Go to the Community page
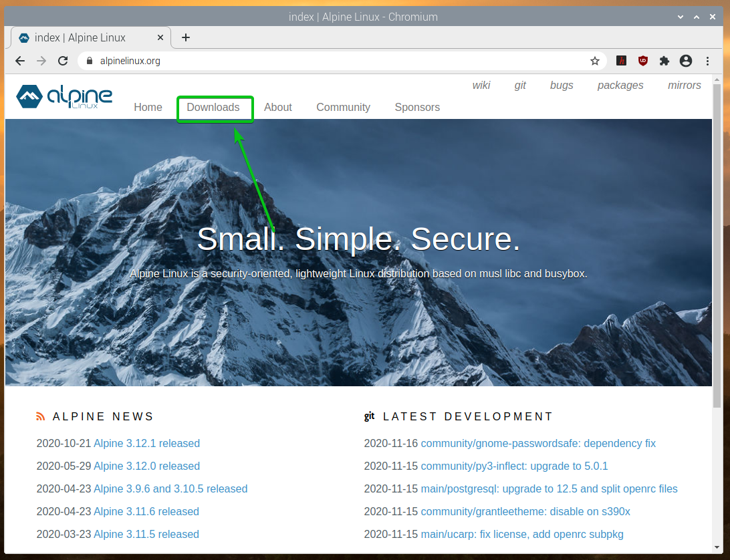 tap(343, 108)
